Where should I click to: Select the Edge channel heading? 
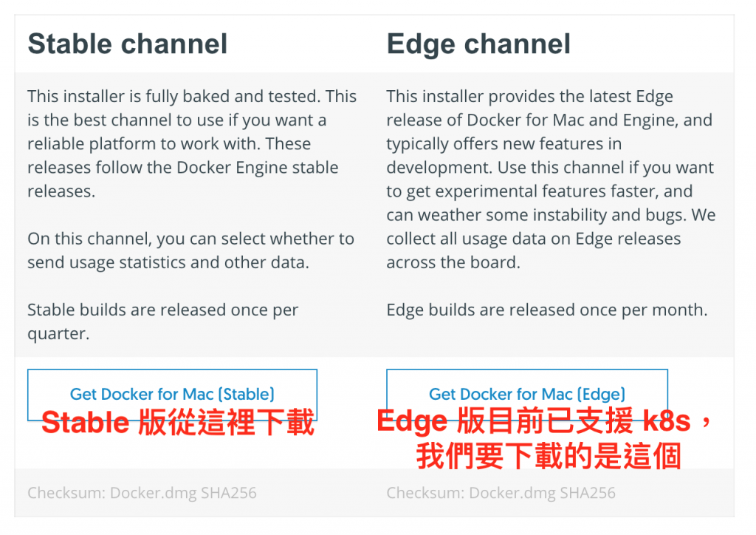coord(478,44)
